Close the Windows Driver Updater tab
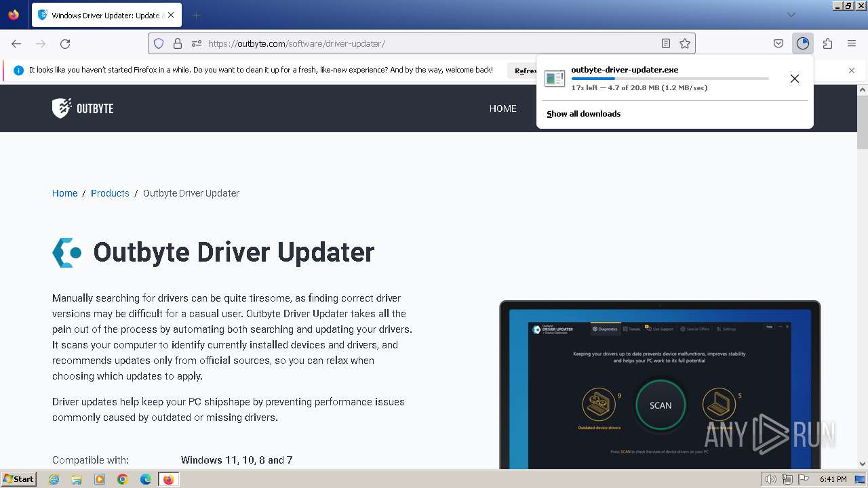 point(171,15)
